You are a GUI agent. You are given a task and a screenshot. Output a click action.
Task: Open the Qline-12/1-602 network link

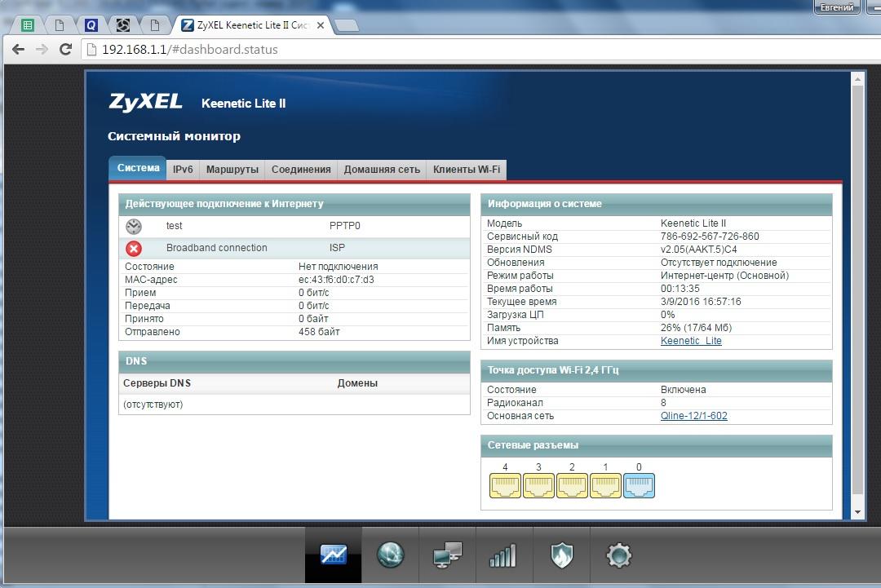(x=694, y=416)
